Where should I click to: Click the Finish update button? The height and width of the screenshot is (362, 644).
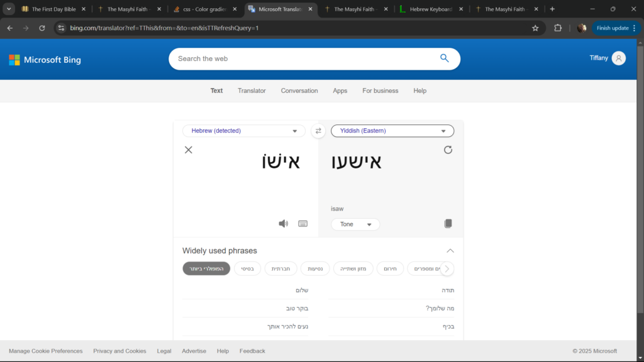point(612,28)
